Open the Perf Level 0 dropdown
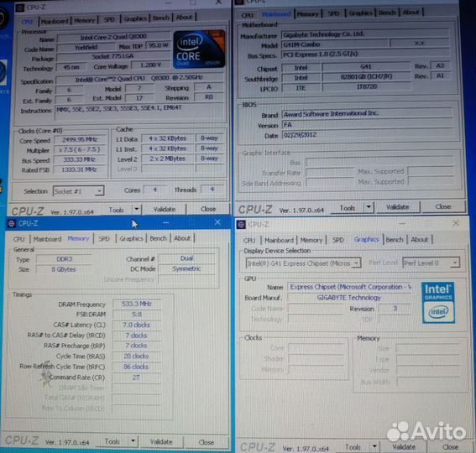Viewport: 476px width, 453px height. 431,263
